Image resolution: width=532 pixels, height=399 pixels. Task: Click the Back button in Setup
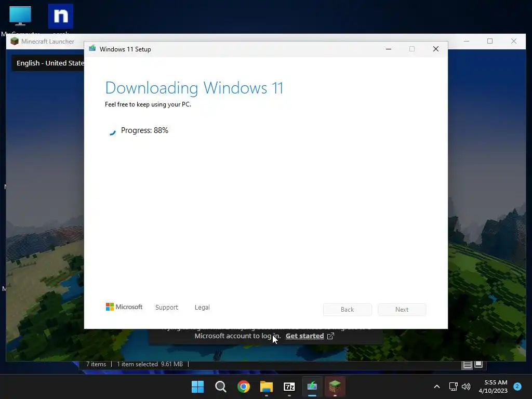click(347, 310)
